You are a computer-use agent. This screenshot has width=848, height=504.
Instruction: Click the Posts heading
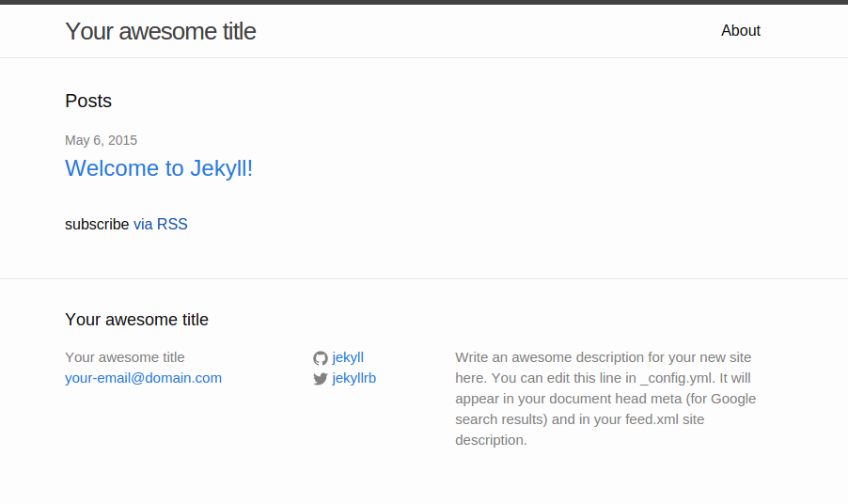pos(88,101)
